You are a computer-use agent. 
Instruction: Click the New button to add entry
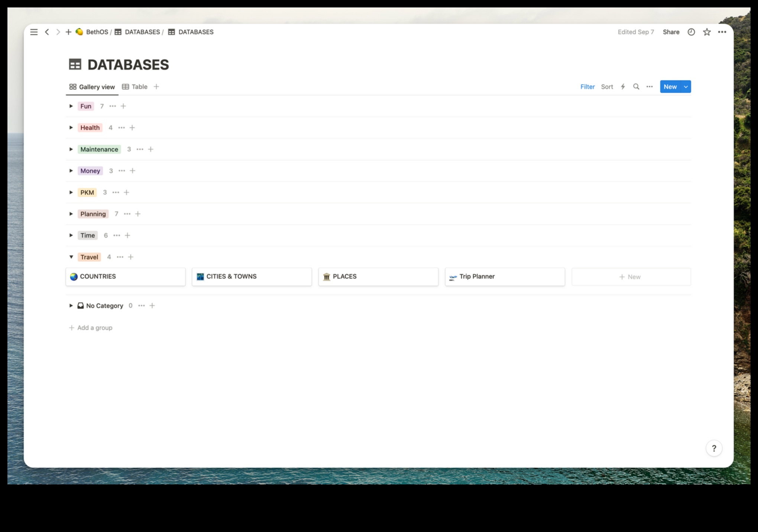pos(669,86)
